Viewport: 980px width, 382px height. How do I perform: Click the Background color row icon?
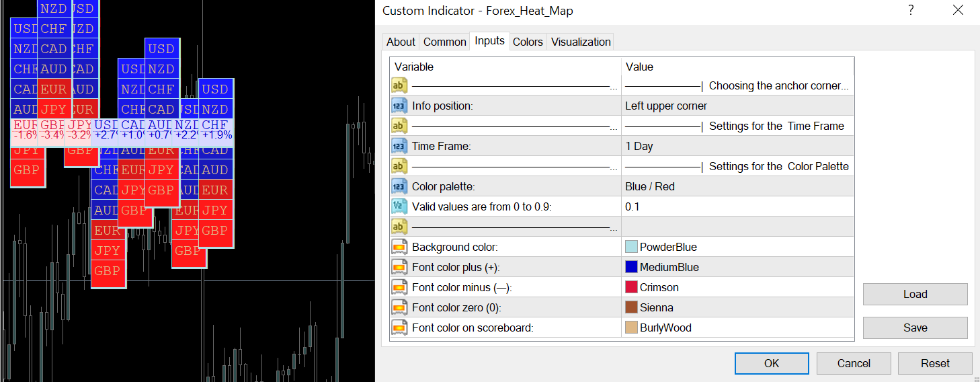coord(399,247)
